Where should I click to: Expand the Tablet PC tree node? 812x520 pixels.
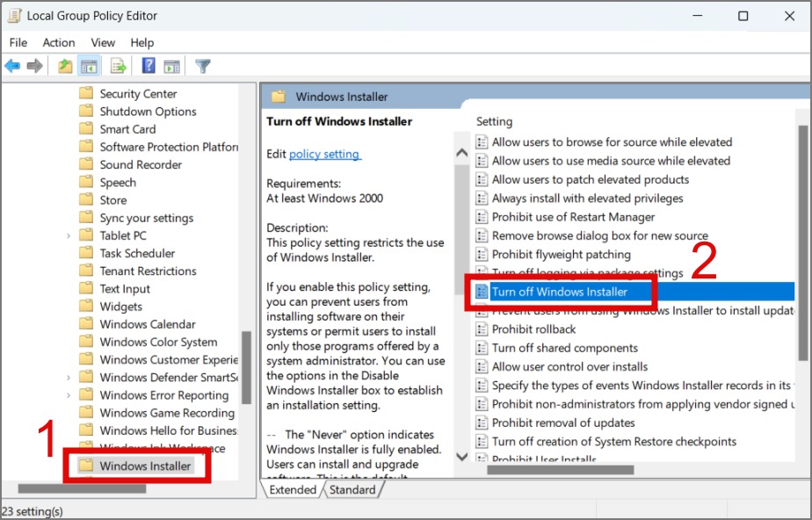[x=69, y=236]
